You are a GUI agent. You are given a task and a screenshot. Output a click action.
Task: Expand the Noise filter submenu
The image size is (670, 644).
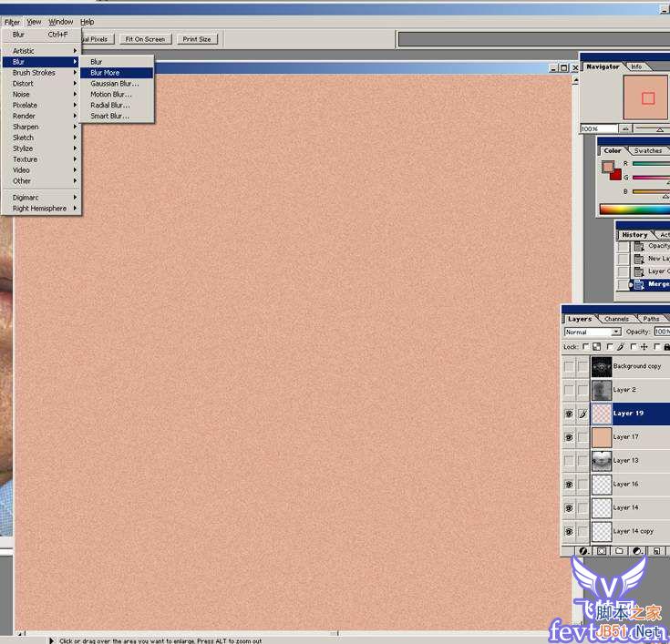pyautogui.click(x=41, y=95)
